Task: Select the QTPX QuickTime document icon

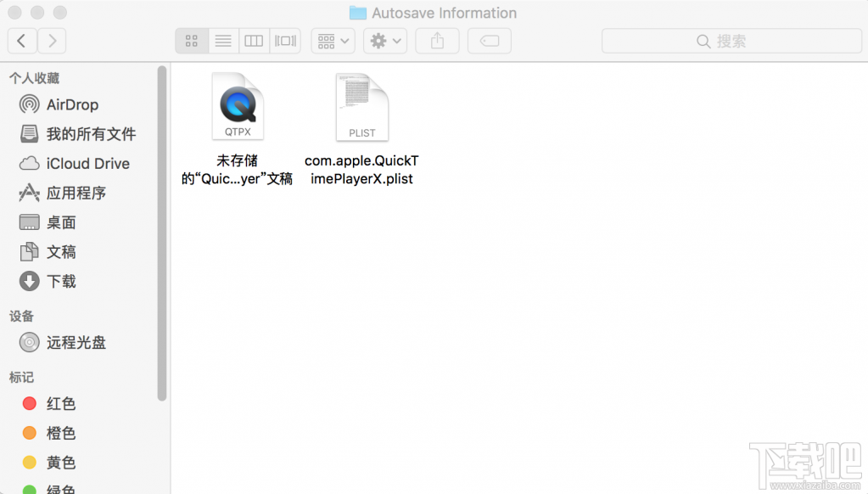Action: tap(238, 106)
